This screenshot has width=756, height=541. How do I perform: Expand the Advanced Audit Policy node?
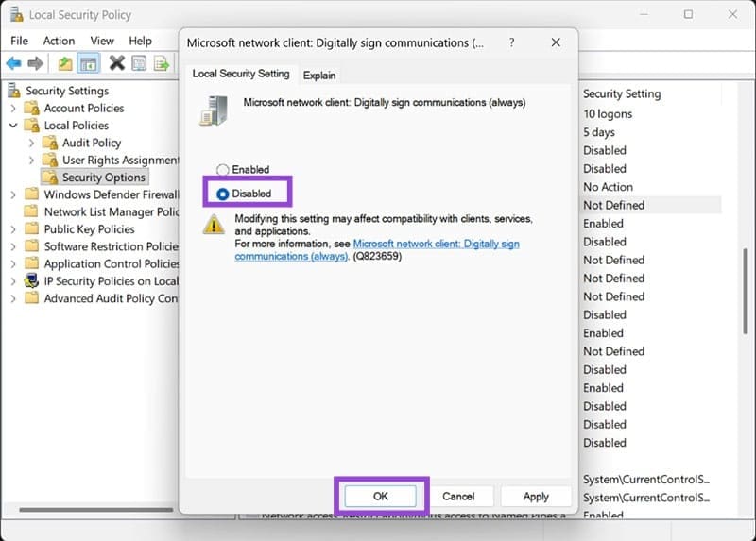point(13,298)
